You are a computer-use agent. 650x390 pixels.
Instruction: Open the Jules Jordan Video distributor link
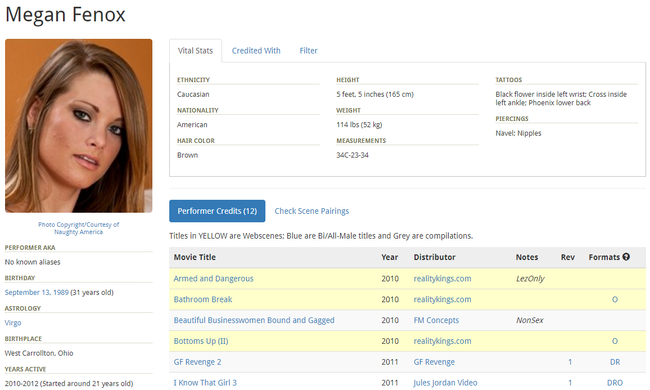445,383
